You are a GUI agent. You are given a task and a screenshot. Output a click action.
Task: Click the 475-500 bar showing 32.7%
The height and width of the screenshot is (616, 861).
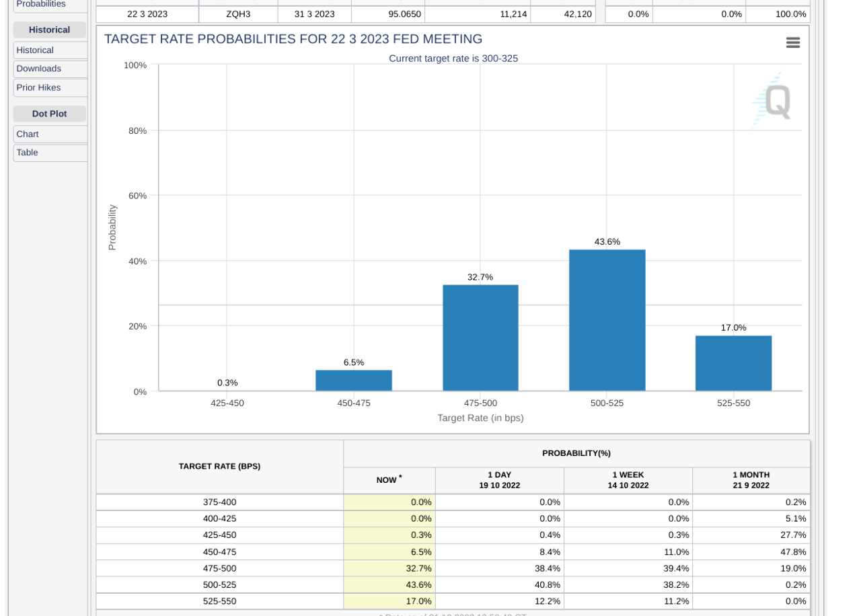click(480, 336)
